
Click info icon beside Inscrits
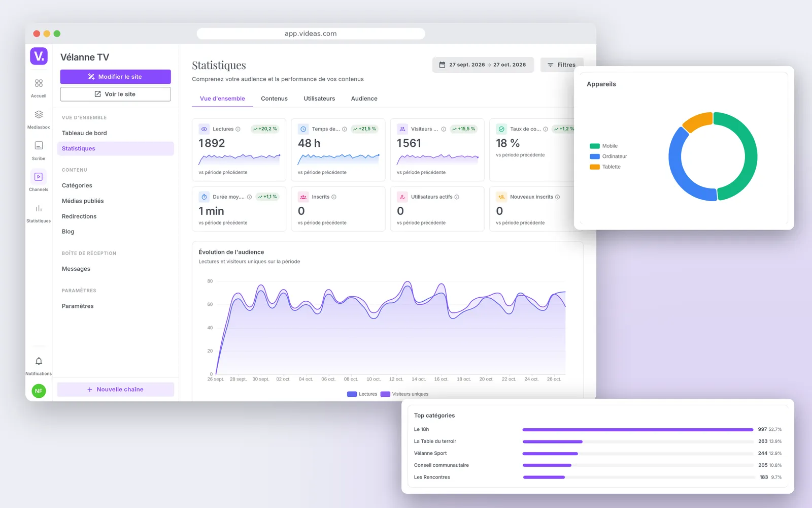(334, 197)
